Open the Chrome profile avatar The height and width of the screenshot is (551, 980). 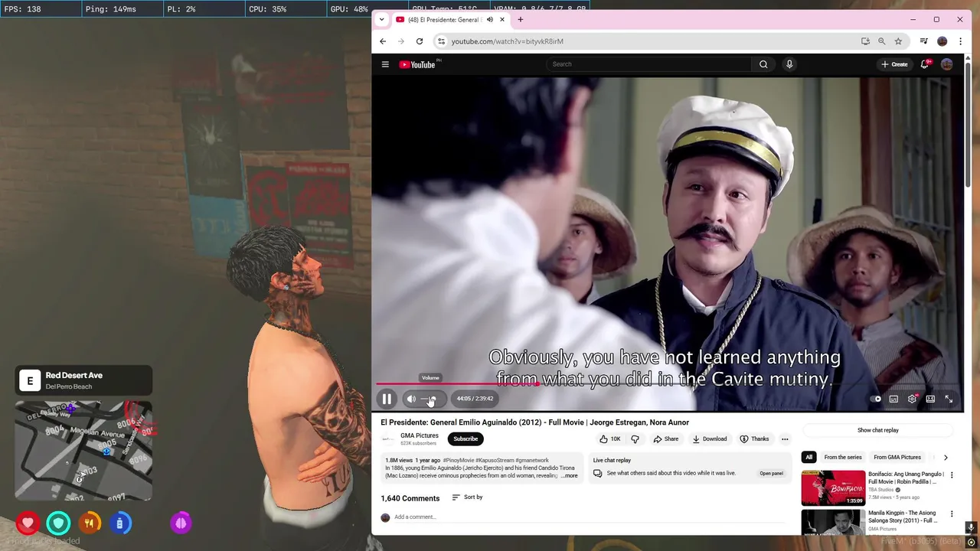pyautogui.click(x=942, y=41)
